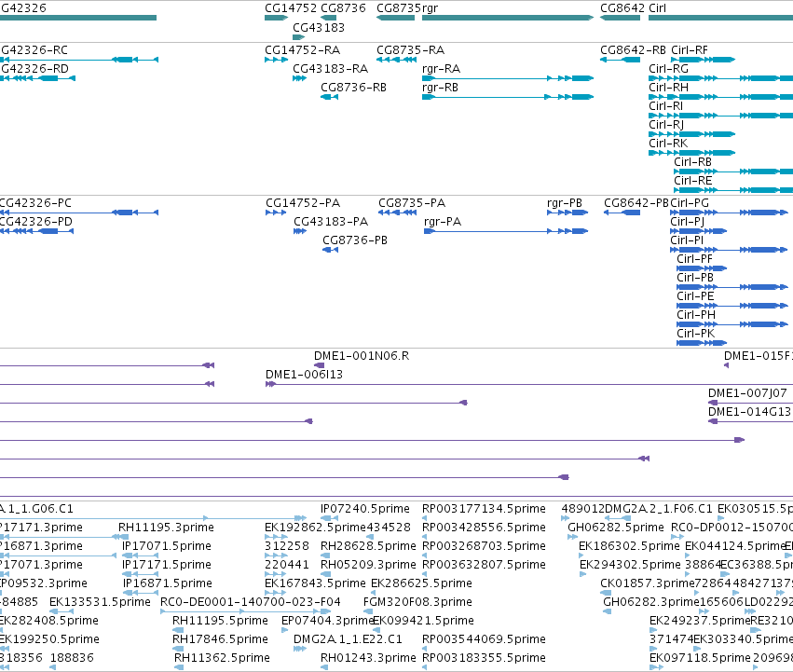Open the Cirl-PI protein label
The height and width of the screenshot is (672, 793).
pyautogui.click(x=687, y=240)
